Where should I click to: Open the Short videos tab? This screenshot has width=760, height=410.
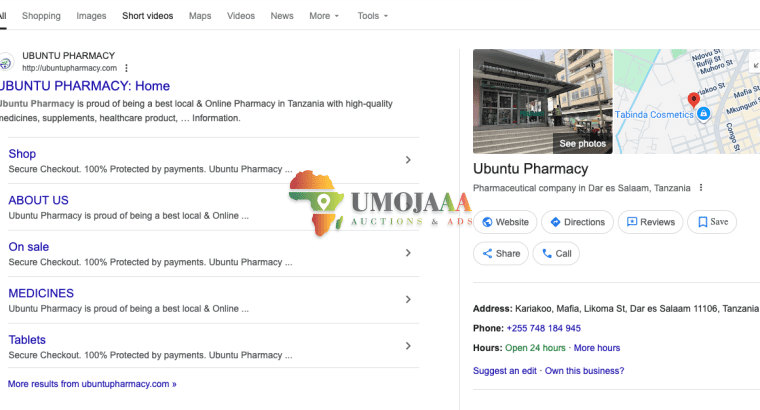click(x=147, y=16)
